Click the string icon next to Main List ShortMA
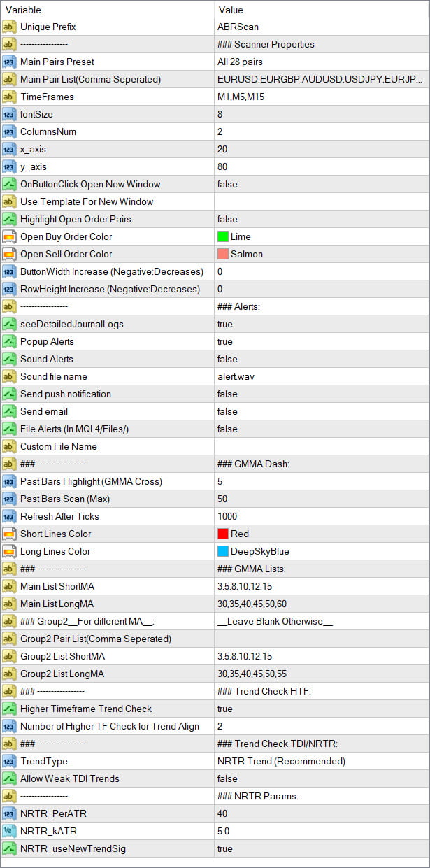 pos(9,586)
